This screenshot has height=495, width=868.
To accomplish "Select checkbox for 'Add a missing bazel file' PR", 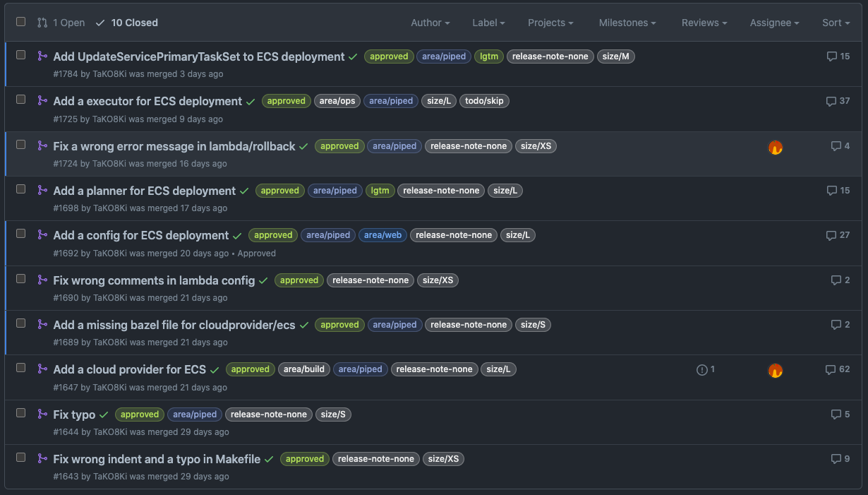I will click(x=21, y=323).
